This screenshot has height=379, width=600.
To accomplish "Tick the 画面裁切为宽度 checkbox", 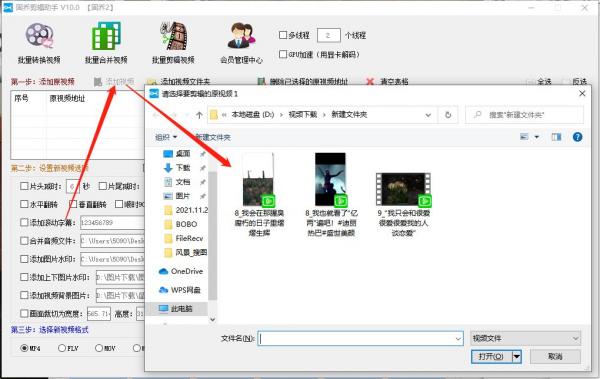I will click(x=24, y=314).
